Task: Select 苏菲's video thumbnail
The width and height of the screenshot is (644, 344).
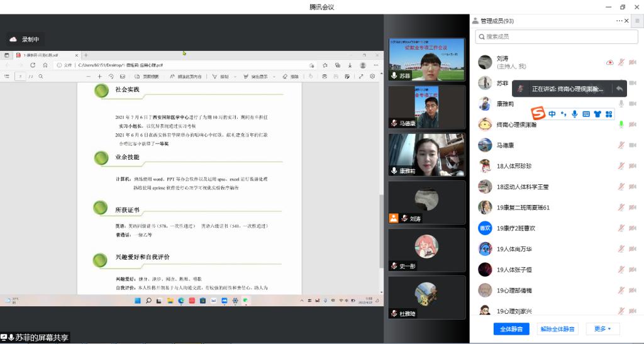Action: point(426,59)
